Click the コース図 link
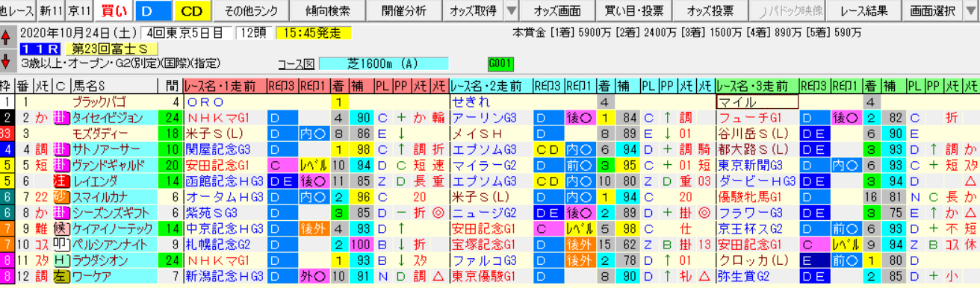The height and width of the screenshot is (288, 980). tap(297, 63)
